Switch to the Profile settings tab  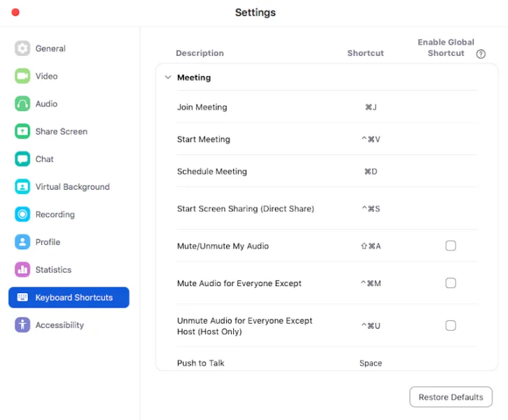[x=47, y=242]
